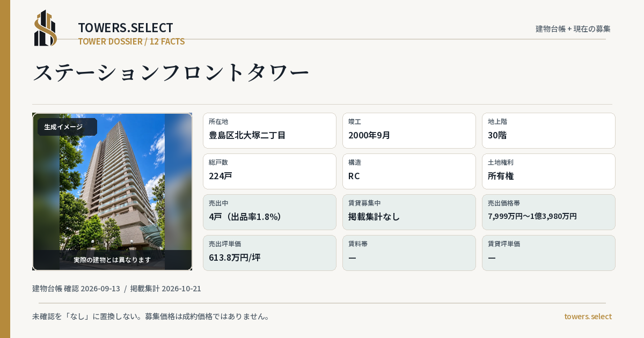The height and width of the screenshot is (338, 644).
Task: Click the 総戸数 224戸 card
Action: pyautogui.click(x=269, y=171)
